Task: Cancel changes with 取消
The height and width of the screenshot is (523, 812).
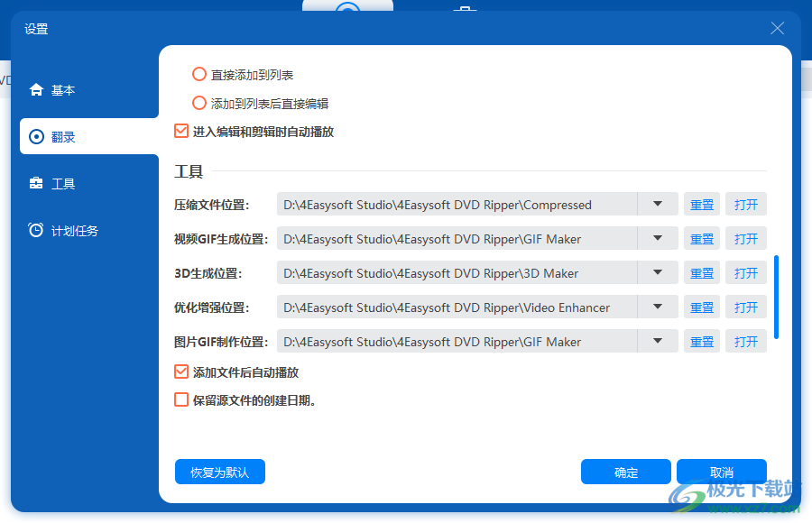Action: (x=722, y=472)
